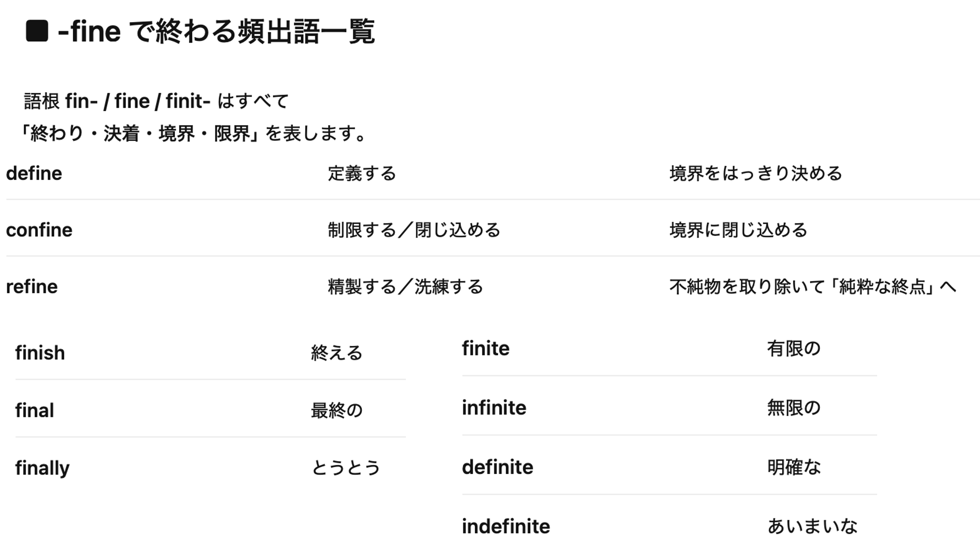Click the meaning 'あいまいな'

click(813, 526)
